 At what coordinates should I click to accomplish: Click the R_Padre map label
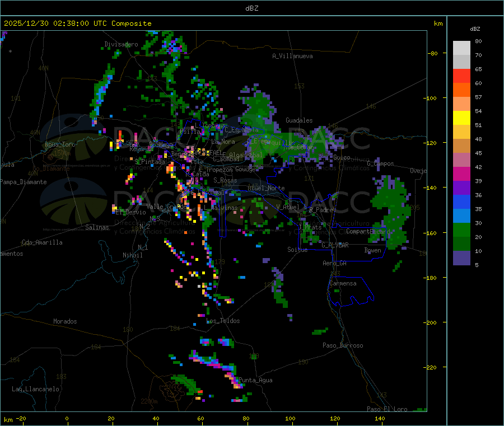tap(321, 210)
